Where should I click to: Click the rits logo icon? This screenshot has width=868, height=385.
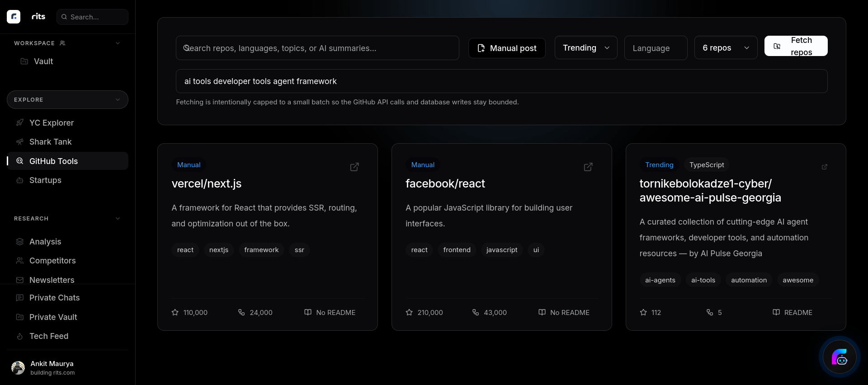tap(14, 17)
